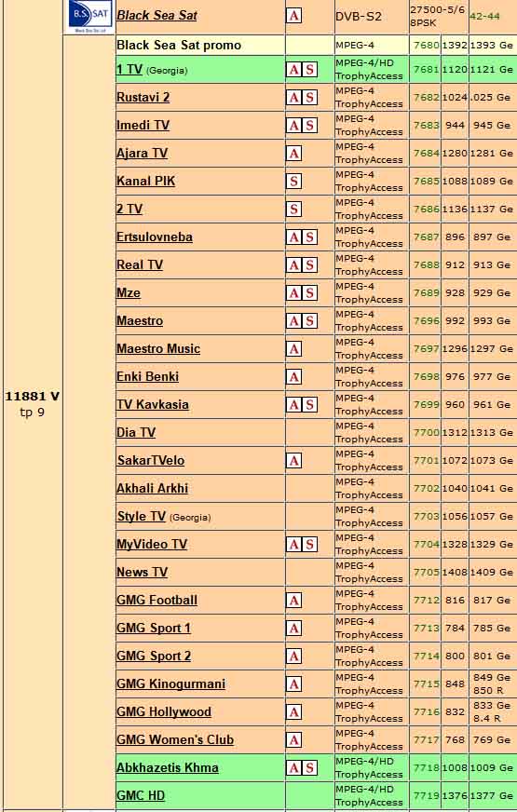Click the B.S. SAT logo thumbnail

point(88,17)
